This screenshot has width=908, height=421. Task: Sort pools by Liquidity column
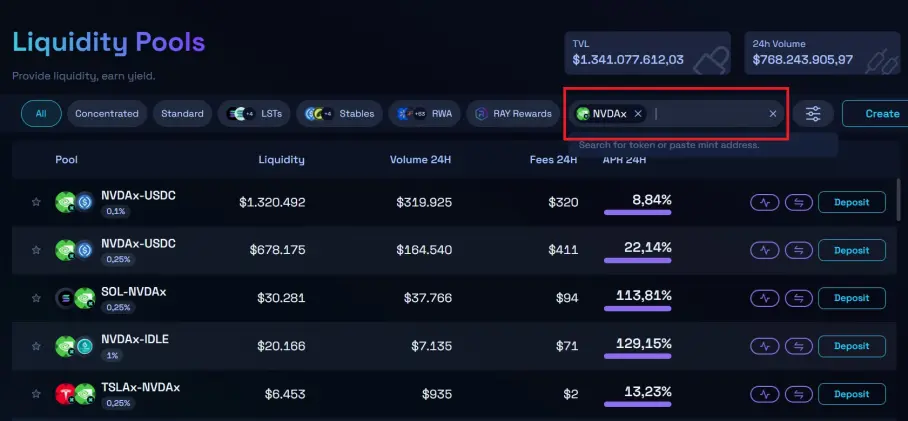pyautogui.click(x=281, y=160)
